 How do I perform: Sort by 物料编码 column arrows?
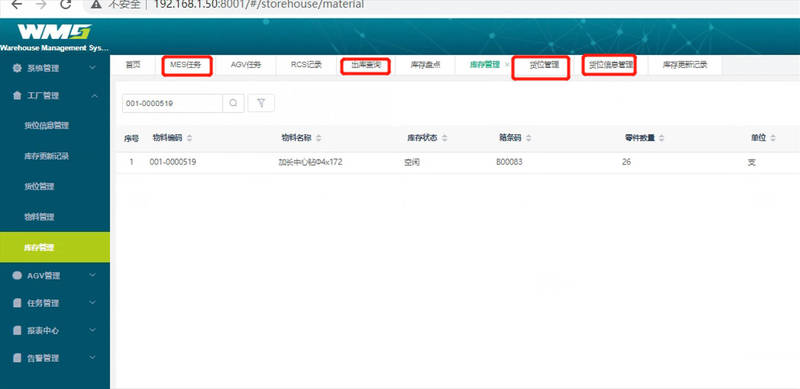click(x=190, y=138)
